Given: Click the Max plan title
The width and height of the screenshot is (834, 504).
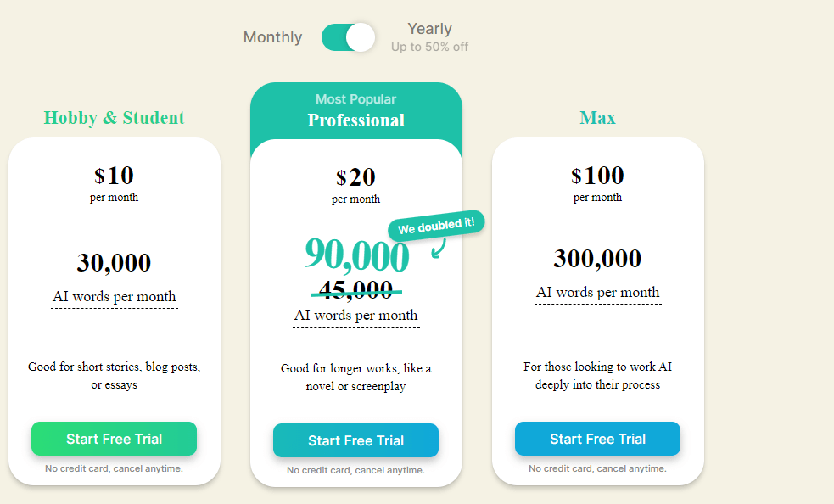Looking at the screenshot, I should [x=598, y=118].
